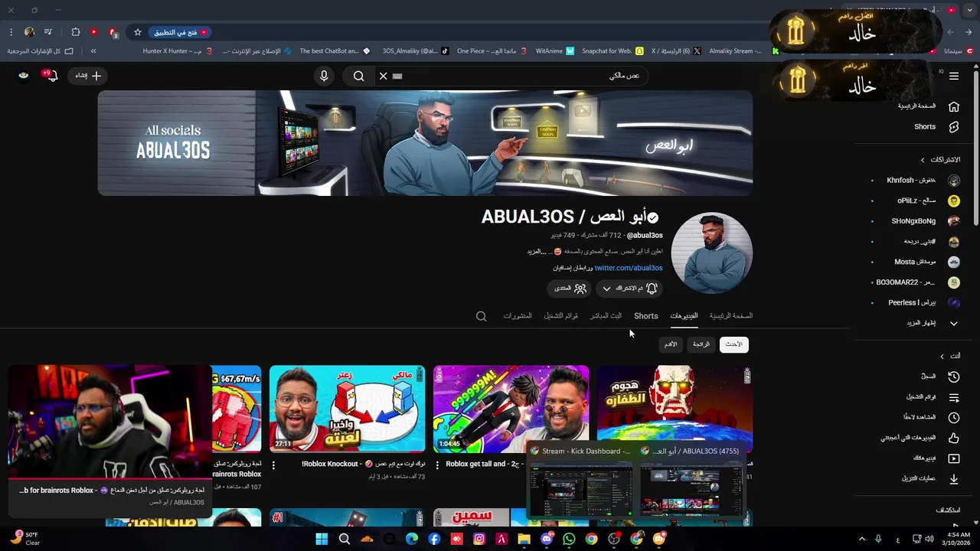The image size is (980, 551).
Task: Open the WitAnime bookmark
Action: tap(554, 51)
